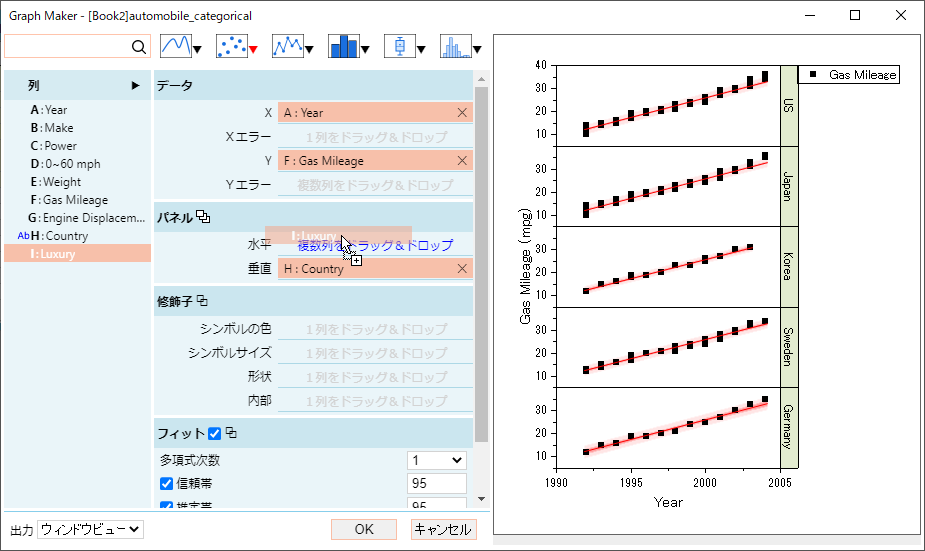Maximize the Graph Maker window
This screenshot has height=551, width=925.
tap(855, 15)
